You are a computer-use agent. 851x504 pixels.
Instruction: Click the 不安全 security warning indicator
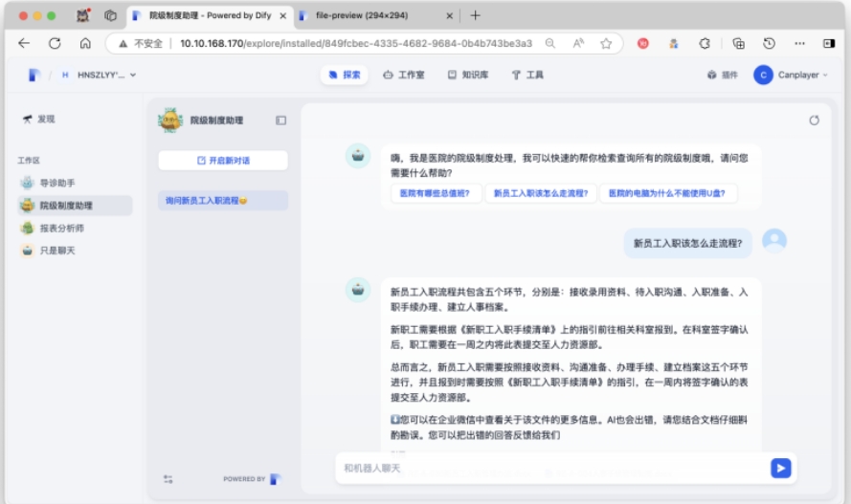pyautogui.click(x=141, y=43)
